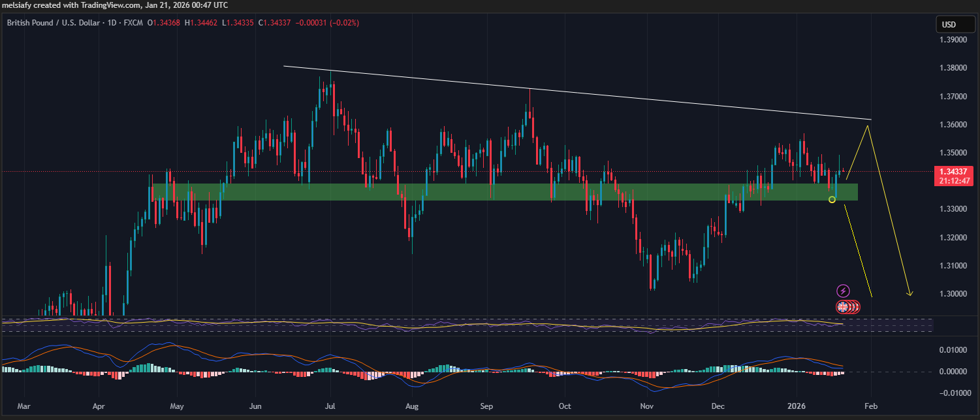This screenshot has height=420, width=980.
Task: Click the purple lightning bolt event icon
Action: click(843, 291)
